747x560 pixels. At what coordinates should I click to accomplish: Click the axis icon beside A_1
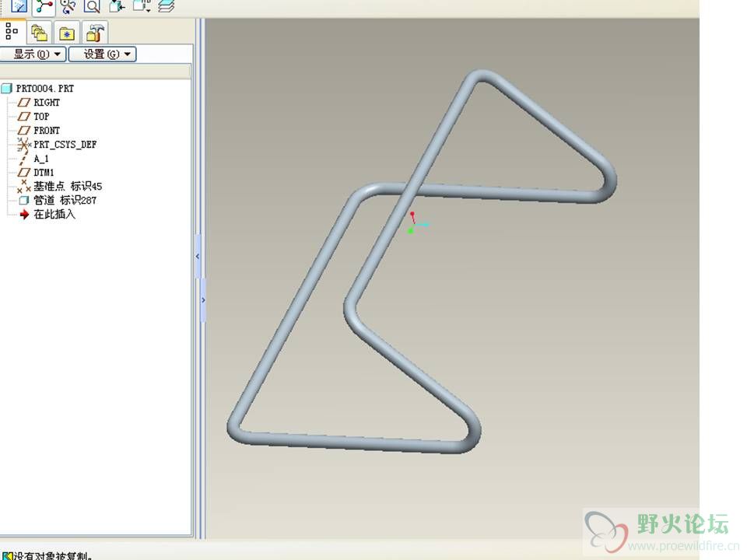[23, 159]
